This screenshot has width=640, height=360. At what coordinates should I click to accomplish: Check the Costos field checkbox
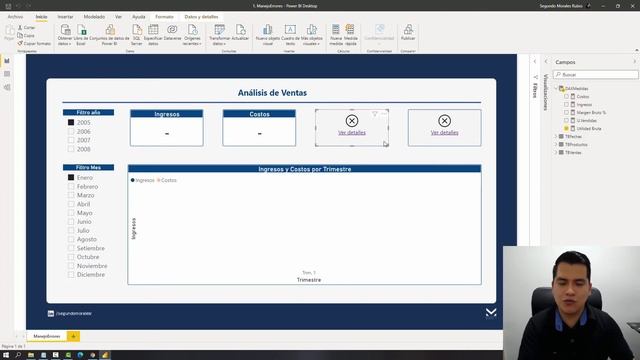[x=566, y=96]
